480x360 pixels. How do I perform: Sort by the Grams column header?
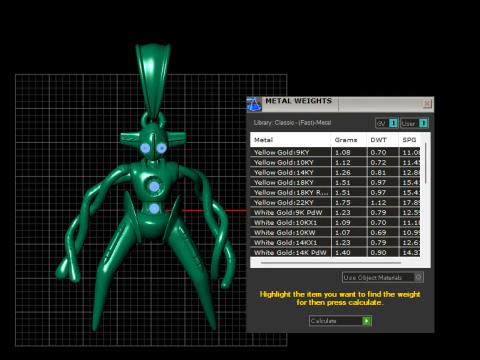(348, 140)
